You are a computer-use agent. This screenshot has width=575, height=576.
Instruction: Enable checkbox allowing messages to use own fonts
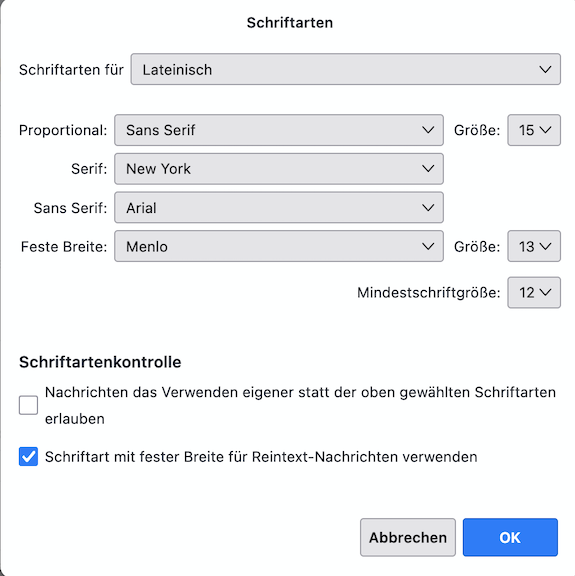[x=28, y=405]
